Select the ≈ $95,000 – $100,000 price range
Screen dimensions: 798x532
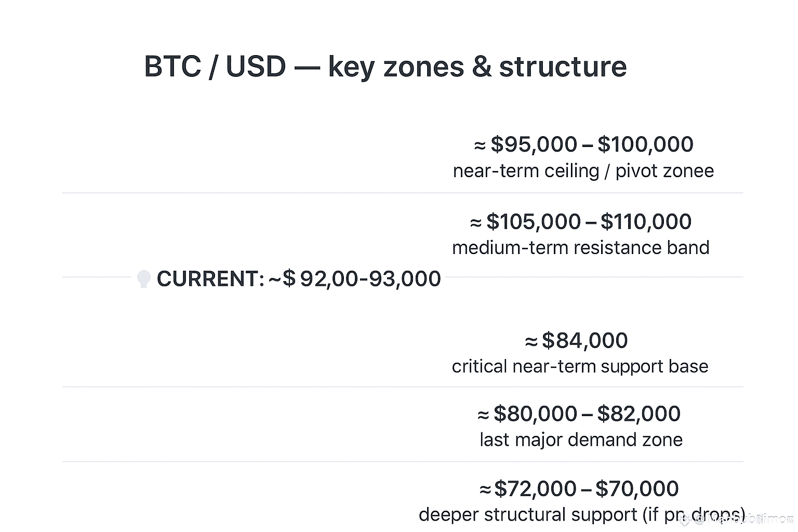583,144
